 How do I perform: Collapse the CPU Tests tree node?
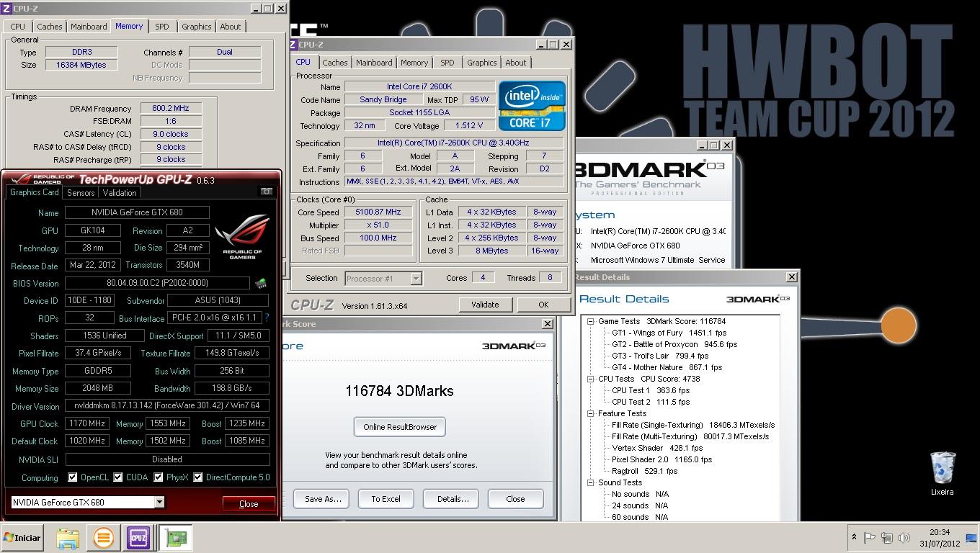pos(591,379)
